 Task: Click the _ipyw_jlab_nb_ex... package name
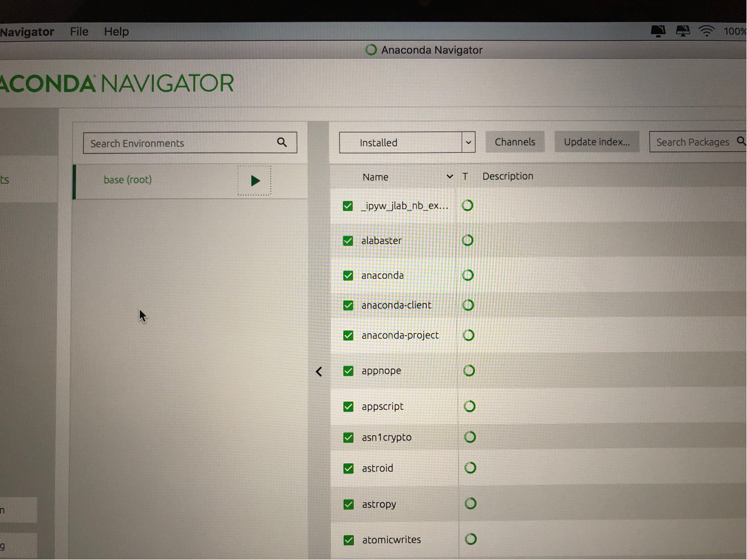click(405, 205)
